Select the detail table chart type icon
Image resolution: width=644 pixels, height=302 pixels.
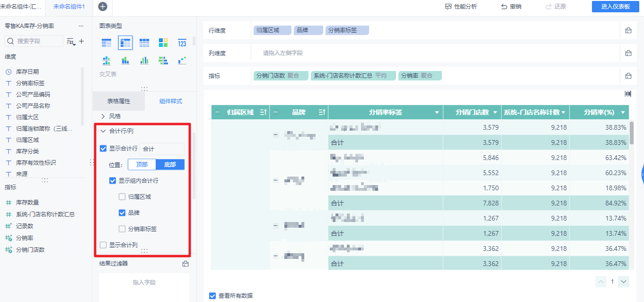point(144,43)
